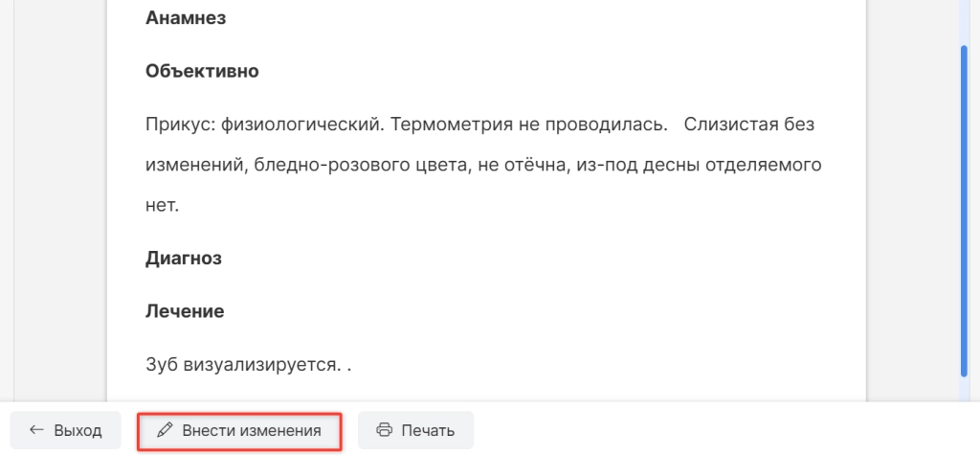Image resolution: width=980 pixels, height=455 pixels.
Task: Click the pencil icon on Внести изменения
Action: point(165,430)
